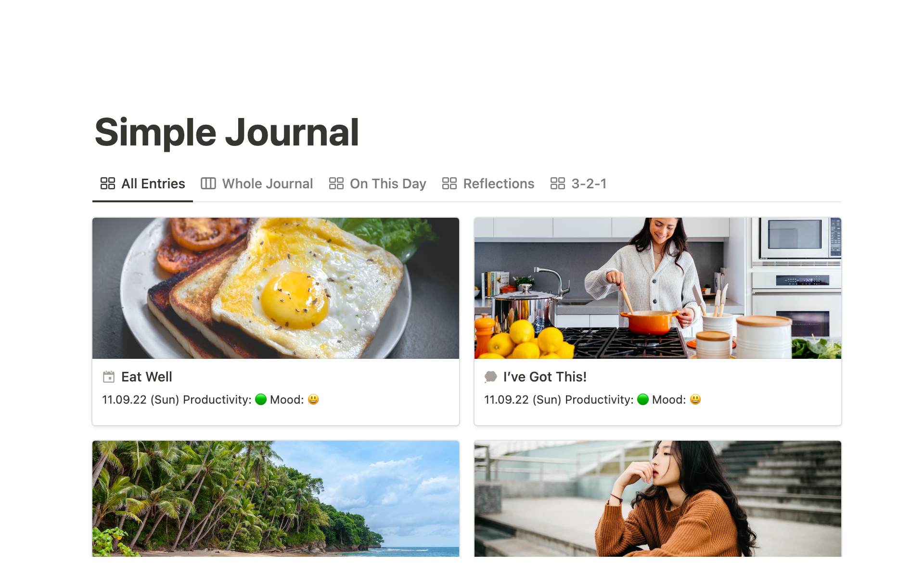
Task: Click the gallery icon beside Reflections
Action: [x=449, y=184]
